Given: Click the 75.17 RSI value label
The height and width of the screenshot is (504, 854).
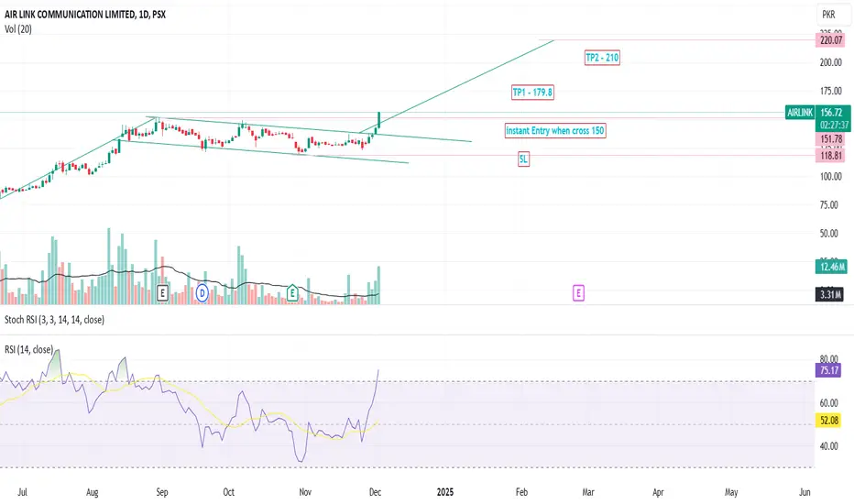Looking at the screenshot, I should [x=829, y=370].
